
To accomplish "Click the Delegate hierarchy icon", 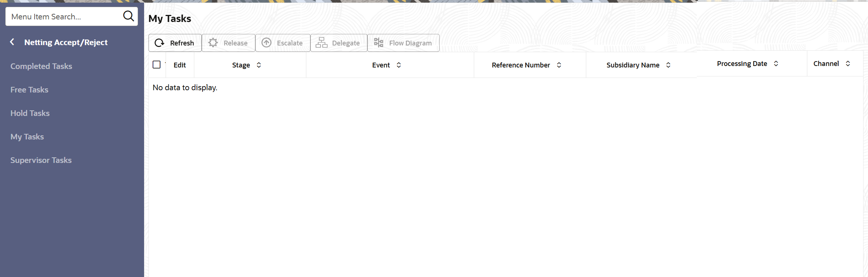I will 322,43.
